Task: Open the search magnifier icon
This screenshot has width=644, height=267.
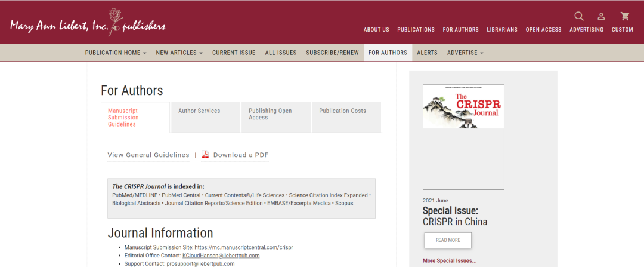Action: tap(578, 16)
